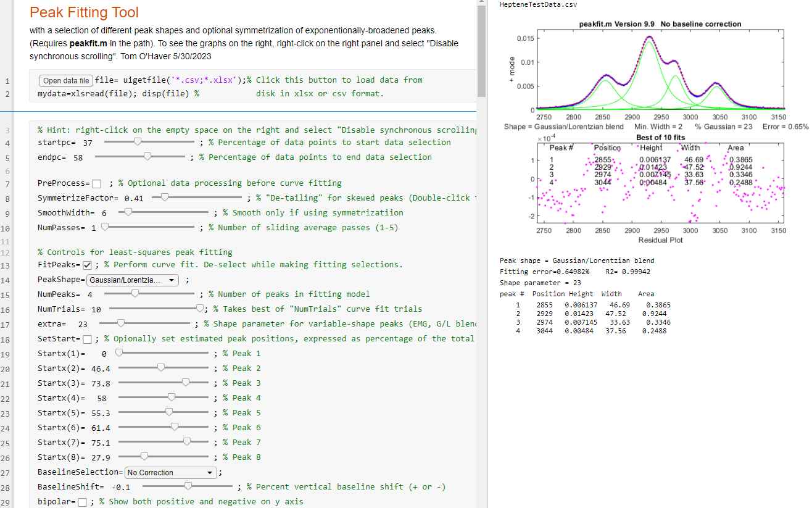Click the Startx(2) slider handle for Peak 2
The width and height of the screenshot is (812, 508).
coord(161,369)
